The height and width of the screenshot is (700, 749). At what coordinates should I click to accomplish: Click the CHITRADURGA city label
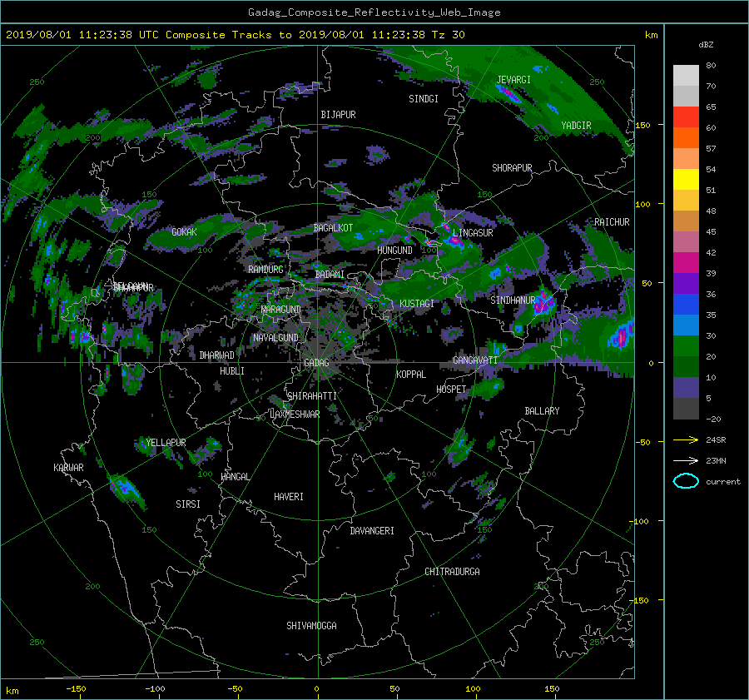coord(453,572)
